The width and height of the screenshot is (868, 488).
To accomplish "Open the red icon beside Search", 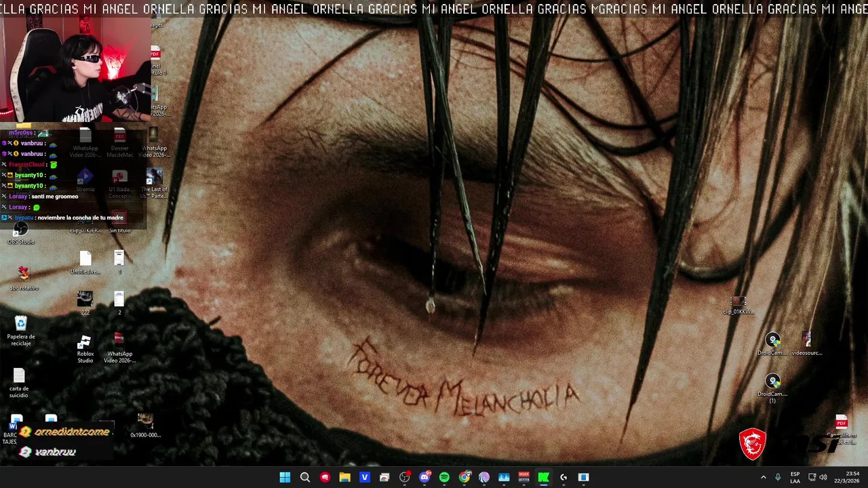I will (x=325, y=477).
